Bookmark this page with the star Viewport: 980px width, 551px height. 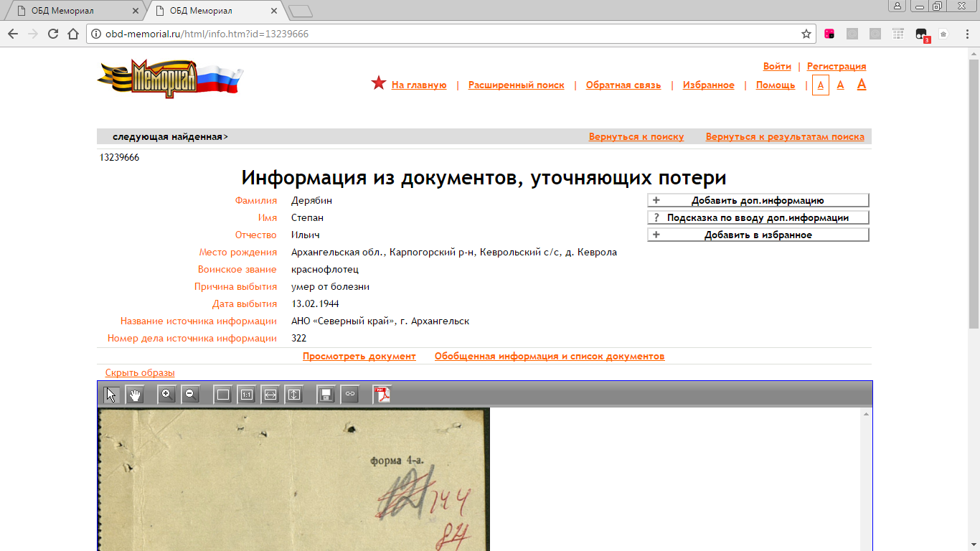(806, 34)
